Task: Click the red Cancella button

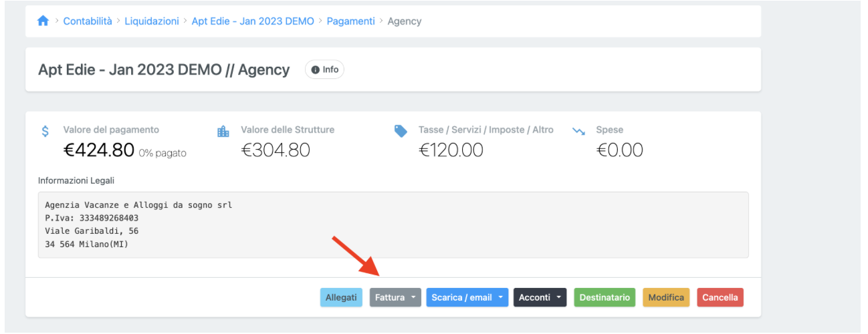Action: pos(720,297)
